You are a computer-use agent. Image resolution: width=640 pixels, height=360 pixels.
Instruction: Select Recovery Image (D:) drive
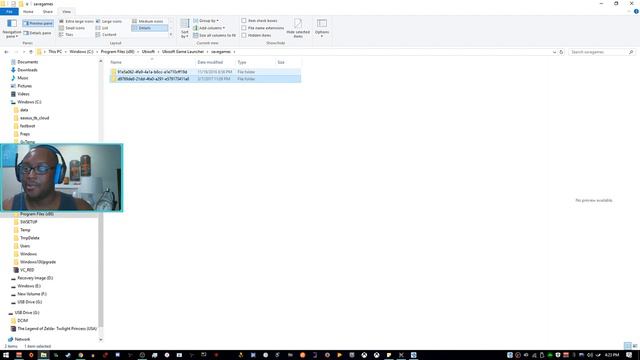point(35,278)
